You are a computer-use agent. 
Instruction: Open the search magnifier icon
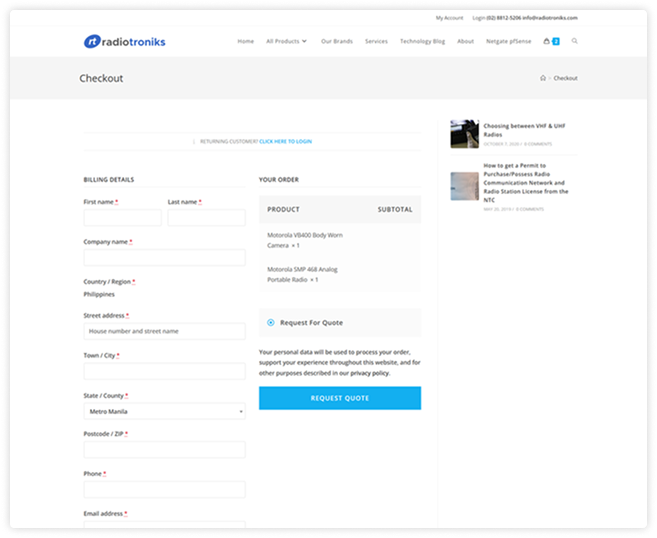click(x=574, y=41)
